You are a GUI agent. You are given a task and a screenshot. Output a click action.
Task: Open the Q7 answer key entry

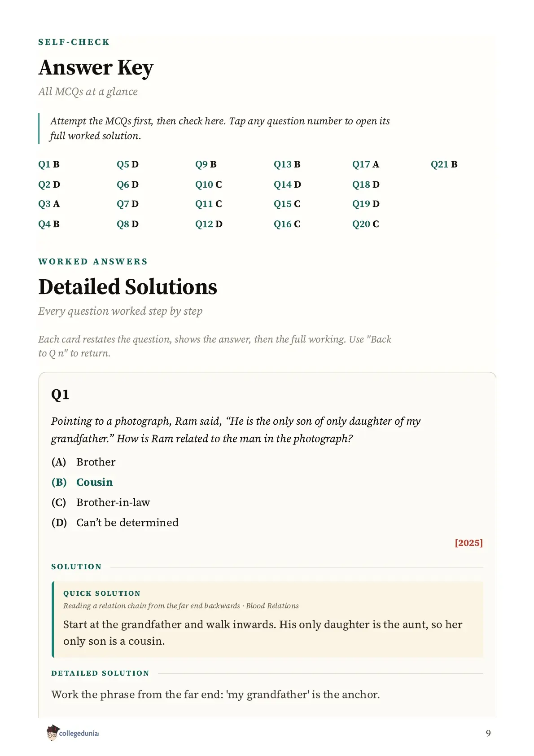tap(128, 204)
